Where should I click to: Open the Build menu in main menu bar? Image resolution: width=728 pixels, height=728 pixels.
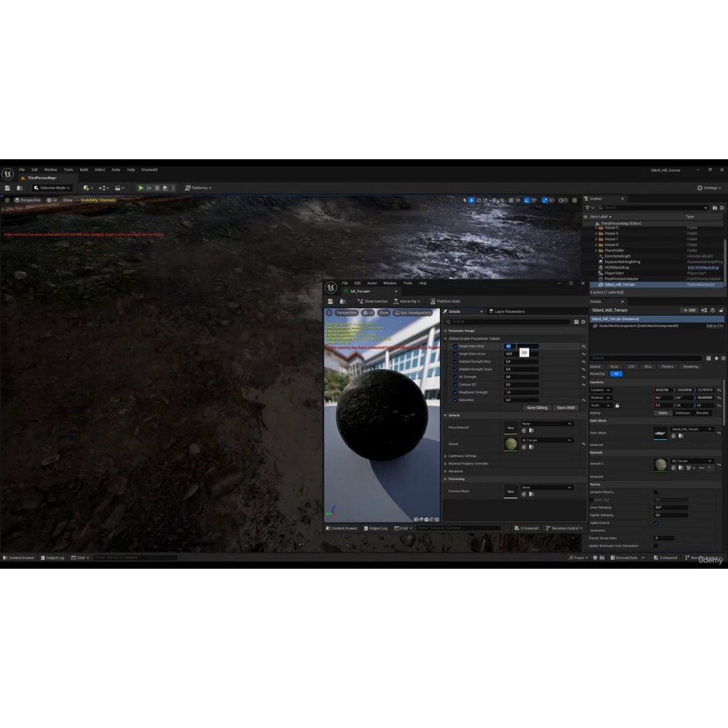(x=84, y=170)
